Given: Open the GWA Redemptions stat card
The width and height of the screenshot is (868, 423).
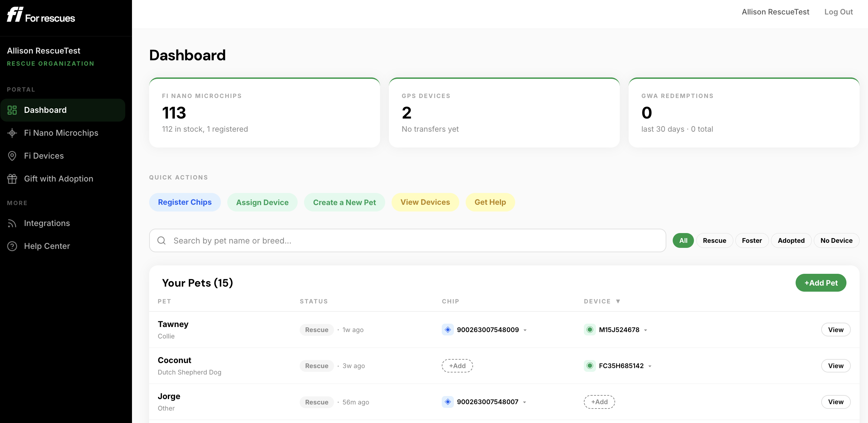Looking at the screenshot, I should pos(744,113).
